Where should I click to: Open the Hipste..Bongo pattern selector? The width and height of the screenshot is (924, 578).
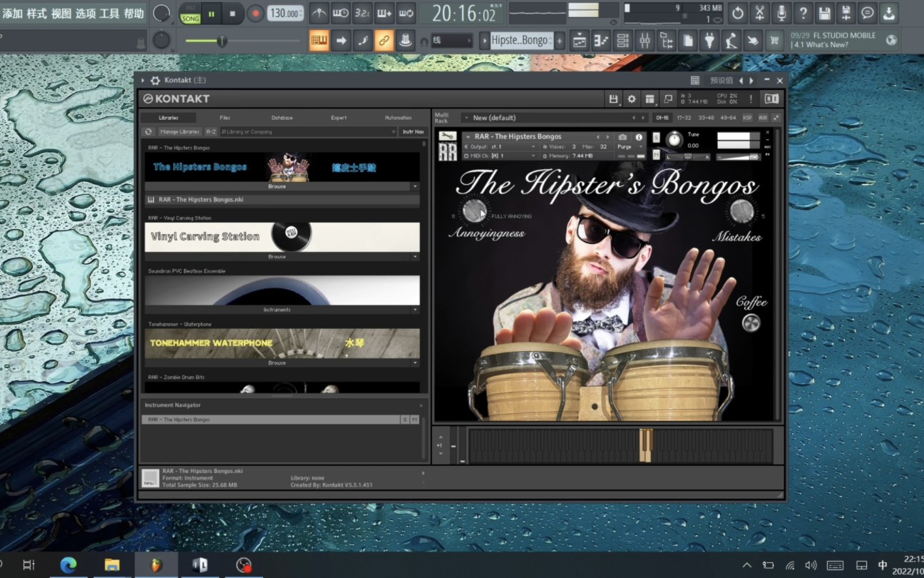[520, 41]
